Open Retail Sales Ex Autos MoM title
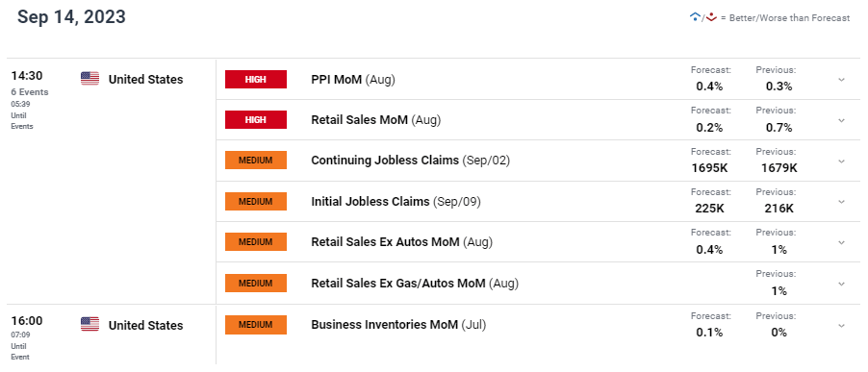Viewport: 868px width, 372px height. coord(402,242)
